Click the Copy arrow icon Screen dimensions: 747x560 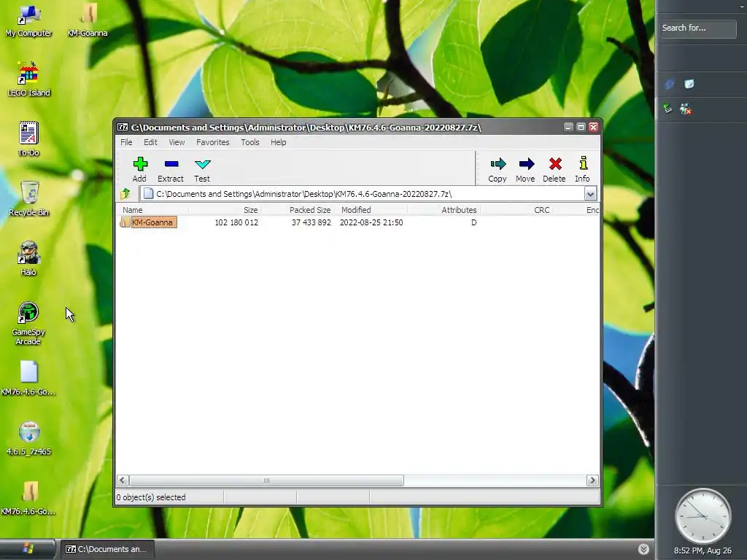tap(498, 164)
